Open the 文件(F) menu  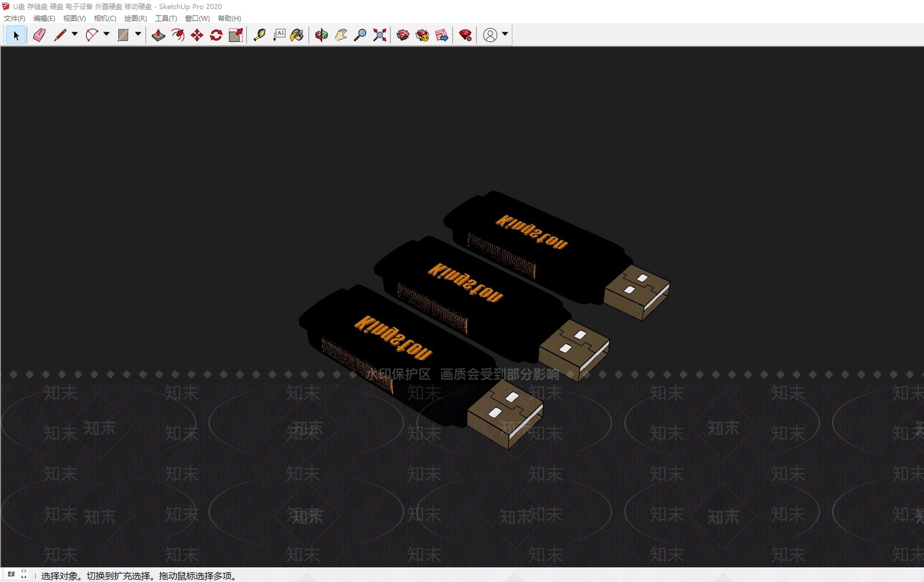pos(14,18)
